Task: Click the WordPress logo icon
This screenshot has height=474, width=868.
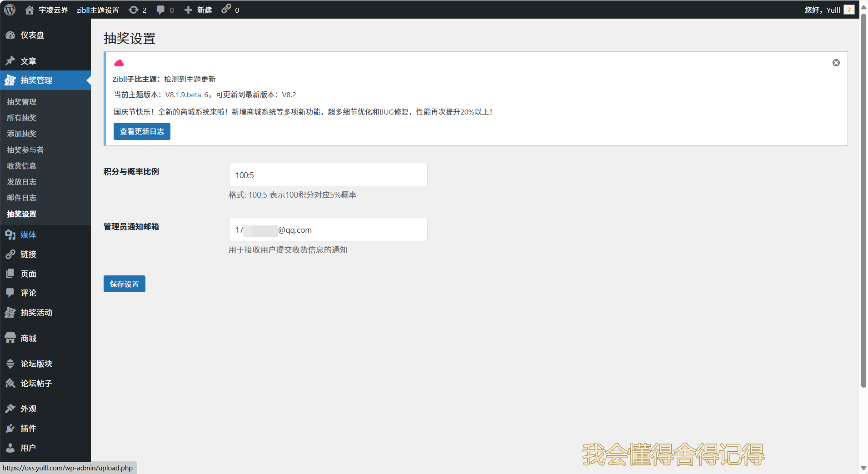Action: tap(10, 10)
